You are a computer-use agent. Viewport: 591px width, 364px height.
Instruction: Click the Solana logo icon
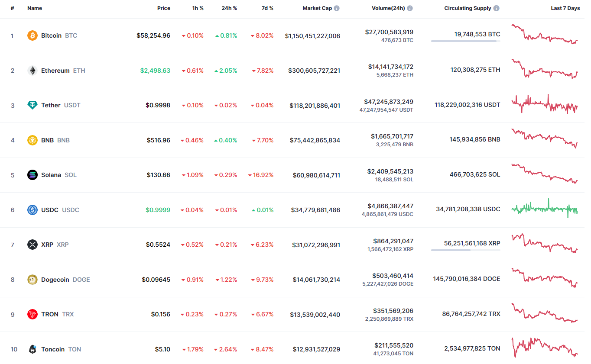[32, 175]
